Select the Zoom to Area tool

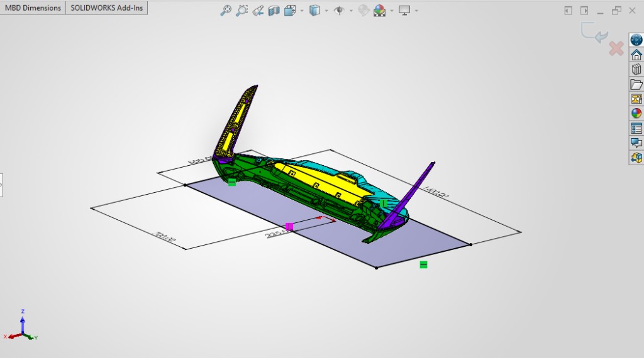click(x=241, y=11)
